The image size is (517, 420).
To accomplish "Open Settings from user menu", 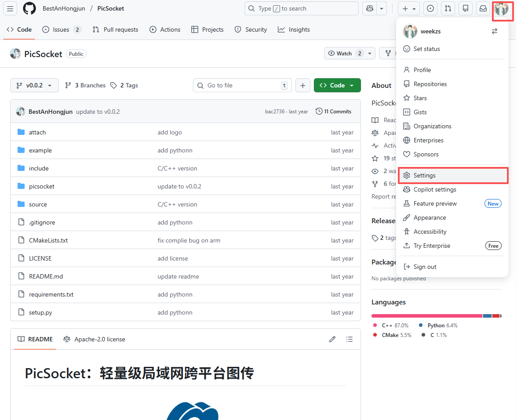I will tap(452, 176).
